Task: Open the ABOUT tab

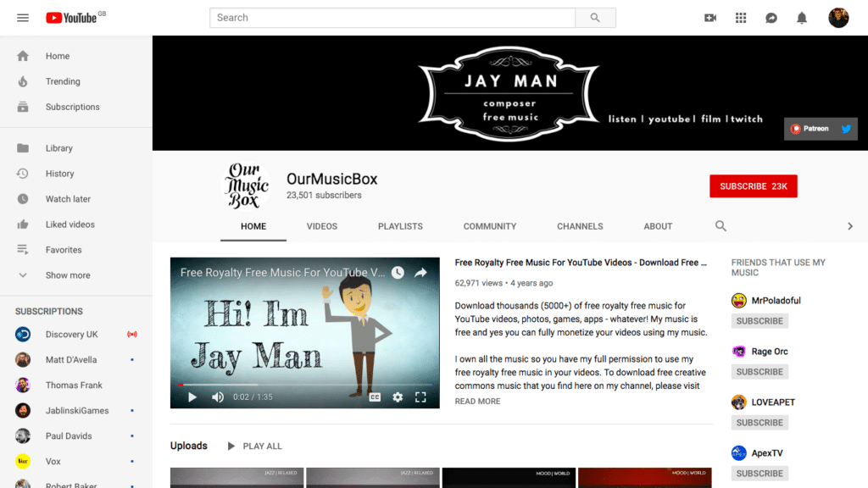Action: pos(658,227)
